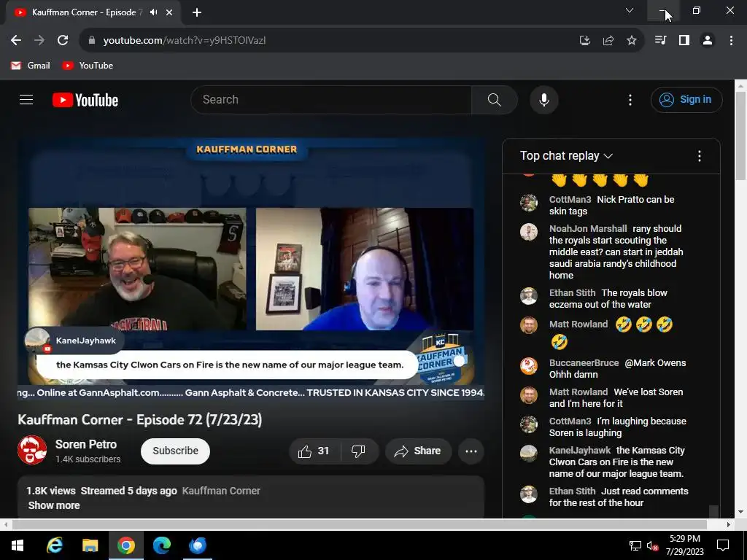Open the browser side panel icon
The height and width of the screenshot is (560, 747).
tap(684, 41)
